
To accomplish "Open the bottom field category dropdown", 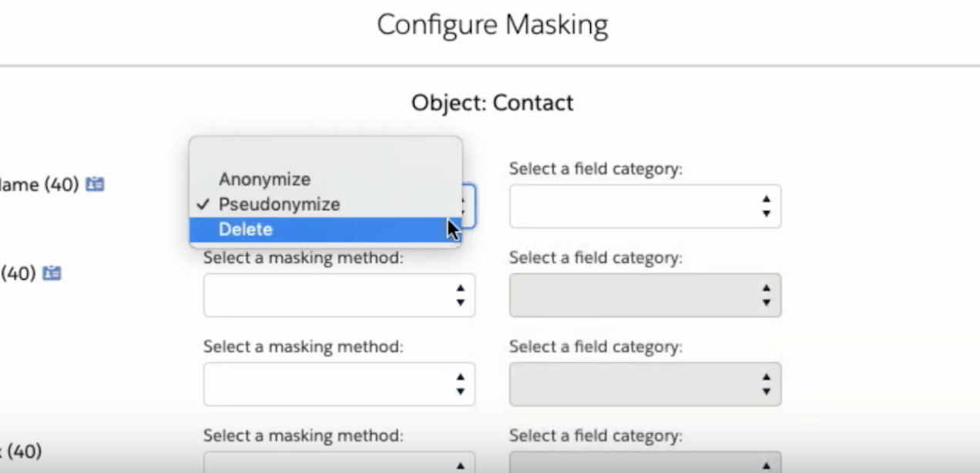I will pyautogui.click(x=645, y=465).
